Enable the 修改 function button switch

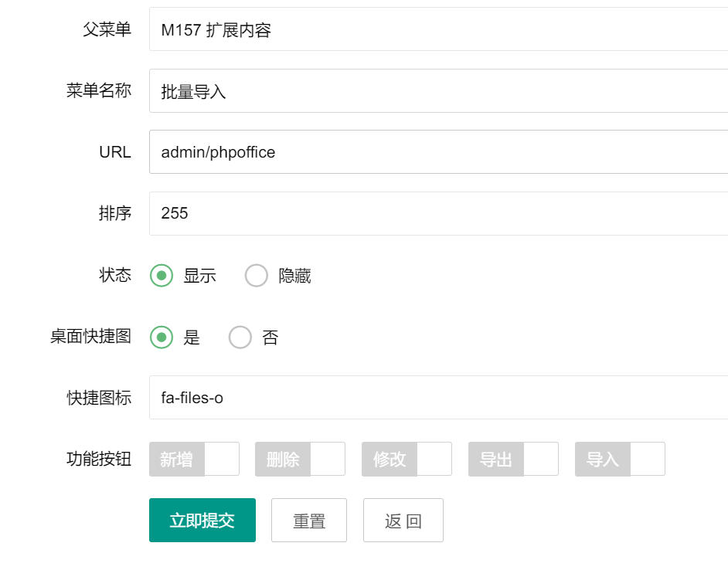pyautogui.click(x=407, y=459)
